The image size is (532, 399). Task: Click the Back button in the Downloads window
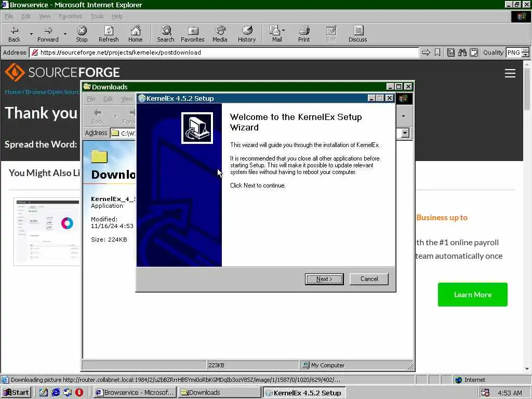[x=97, y=116]
